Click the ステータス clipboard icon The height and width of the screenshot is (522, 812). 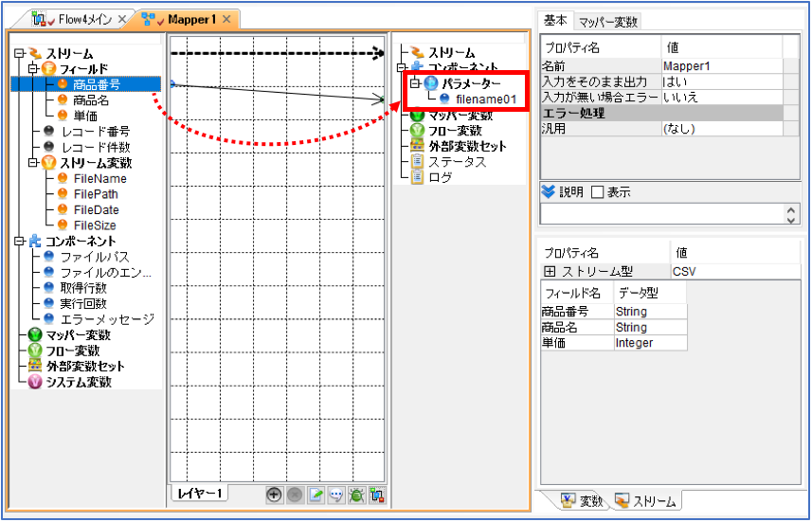(x=418, y=162)
